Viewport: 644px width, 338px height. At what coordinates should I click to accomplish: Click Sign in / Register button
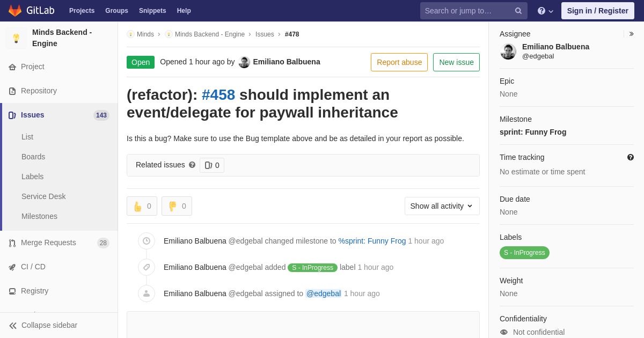[598, 11]
